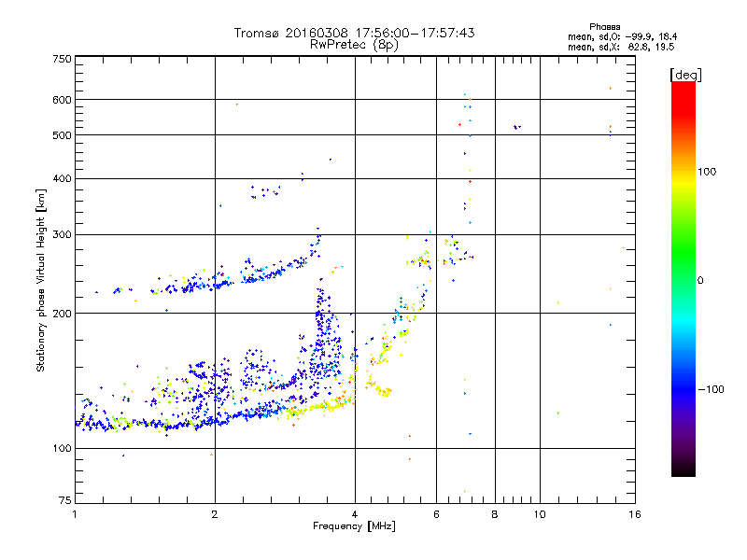This screenshot has height=560, width=747.
Task: Click the x-axis tick label "10"
Action: click(540, 514)
